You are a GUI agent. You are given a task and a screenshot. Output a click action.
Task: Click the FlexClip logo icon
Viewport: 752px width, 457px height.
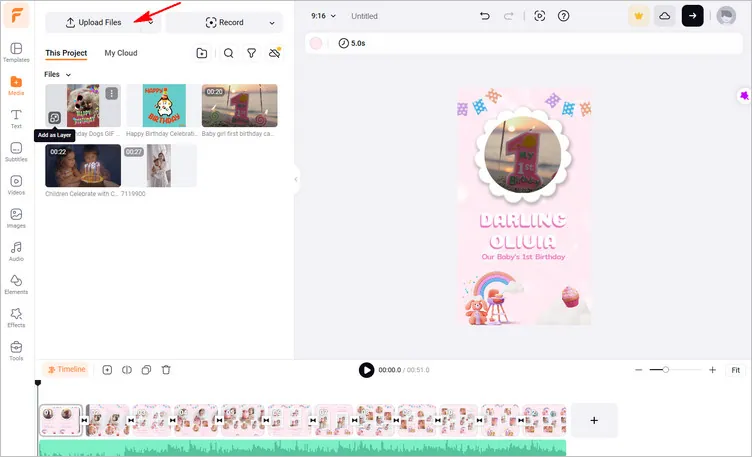[16, 15]
